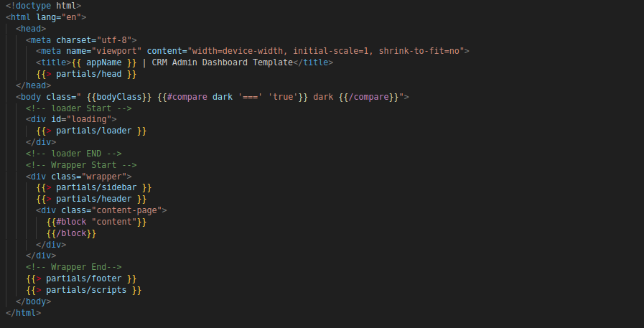
Task: Click the "en" lang attribute value
Action: coord(76,17)
